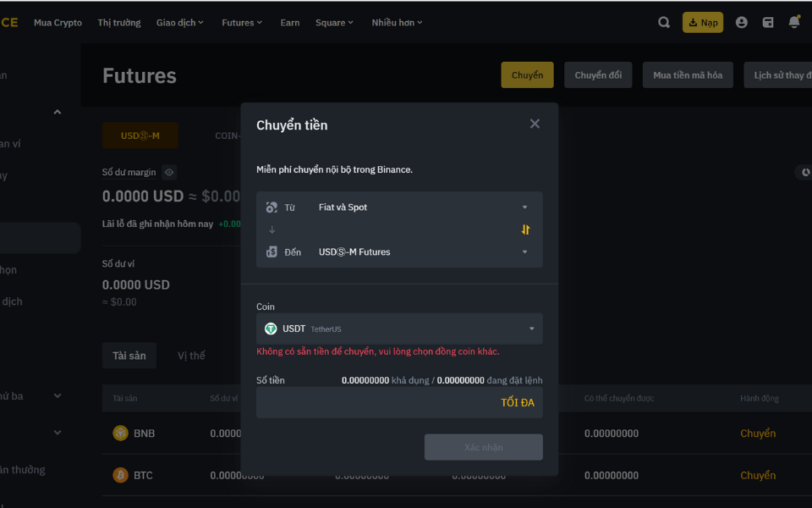Viewport: 812px width, 508px height.
Task: Expand the Futures menu
Action: pos(242,22)
